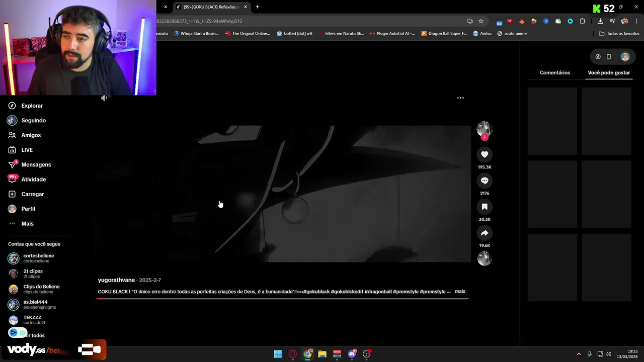The width and height of the screenshot is (644, 362).
Task: Open the browser extensions puzzle icon
Action: tap(582, 21)
